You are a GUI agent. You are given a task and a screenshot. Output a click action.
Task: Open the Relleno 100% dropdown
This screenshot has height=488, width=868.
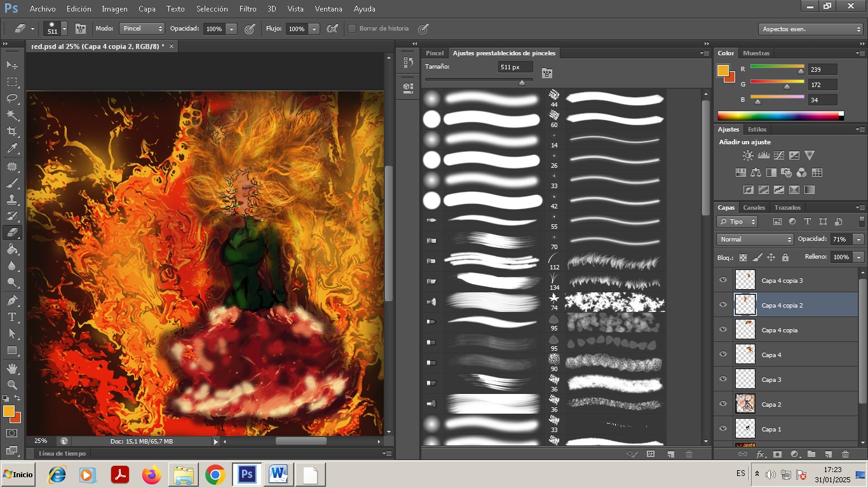pyautogui.click(x=858, y=257)
